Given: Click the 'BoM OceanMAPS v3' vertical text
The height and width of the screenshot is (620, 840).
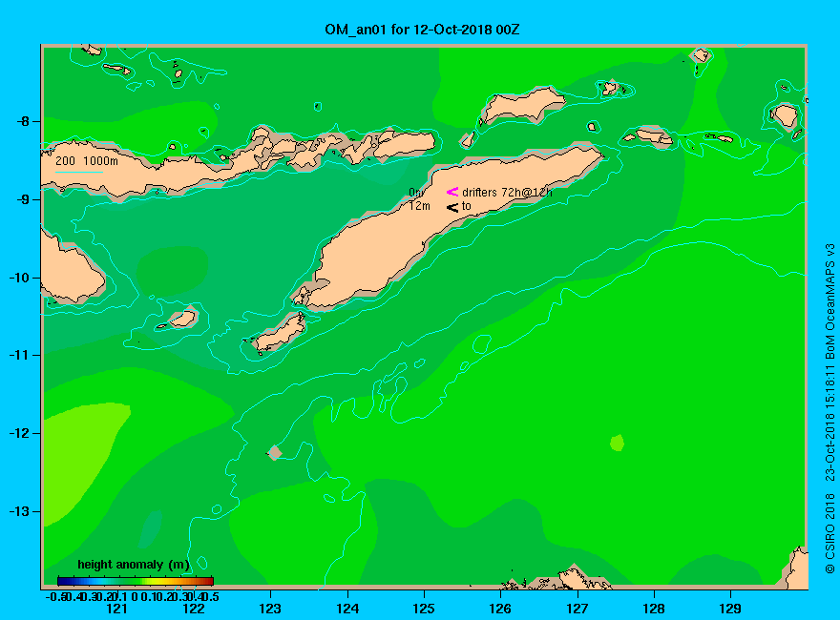Looking at the screenshot, I should tap(829, 301).
